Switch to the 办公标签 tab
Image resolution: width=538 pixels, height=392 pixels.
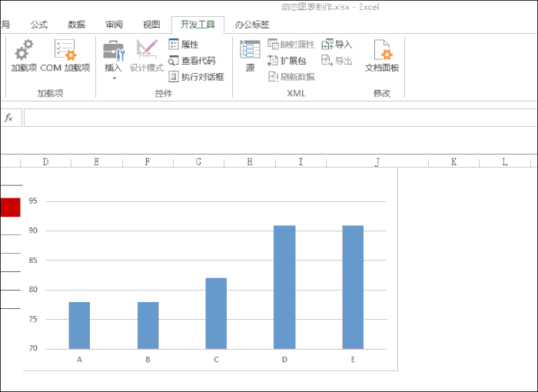[x=252, y=25]
